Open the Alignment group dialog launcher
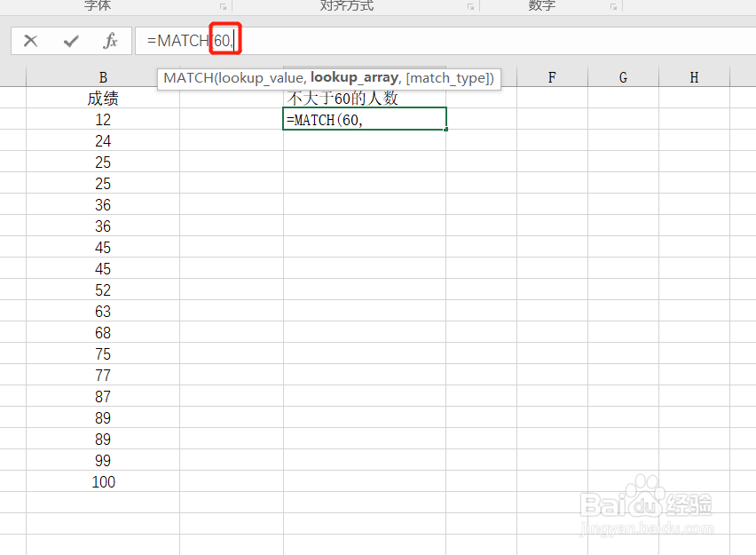Image resolution: width=756 pixels, height=555 pixels. click(x=470, y=7)
